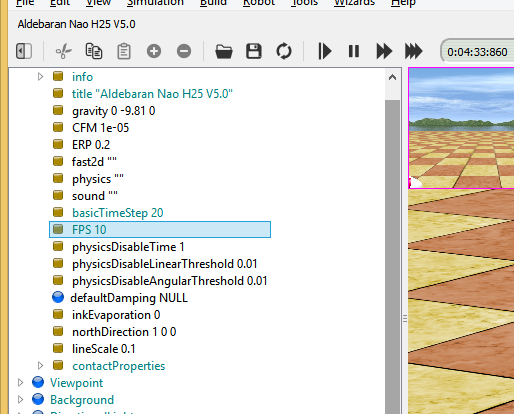
Task: Save the world with floppy icon
Action: pyautogui.click(x=254, y=51)
